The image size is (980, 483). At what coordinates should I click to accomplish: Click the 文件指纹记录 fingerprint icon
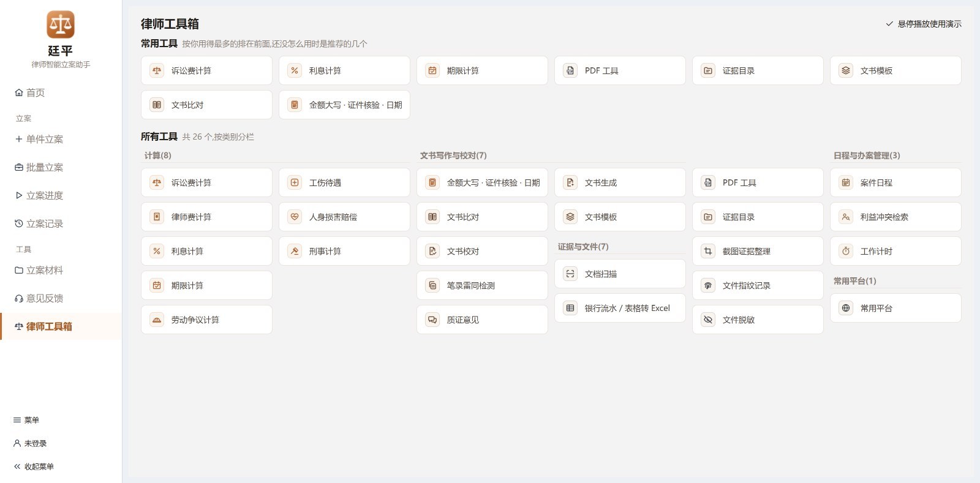[708, 285]
